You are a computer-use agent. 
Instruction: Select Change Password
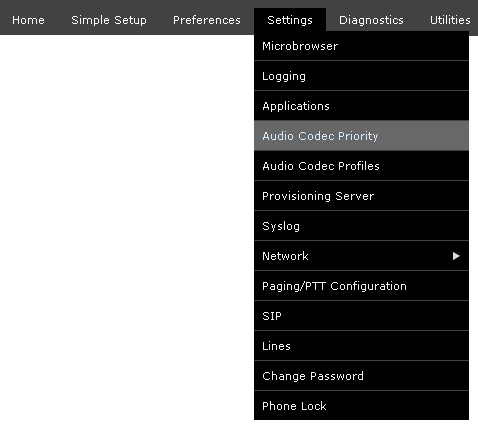pyautogui.click(x=361, y=376)
